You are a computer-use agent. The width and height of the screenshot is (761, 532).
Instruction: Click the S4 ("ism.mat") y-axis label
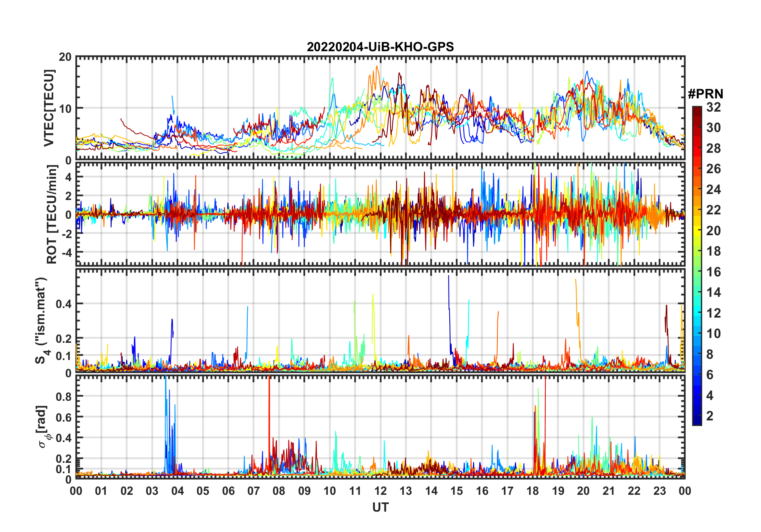pos(41,321)
